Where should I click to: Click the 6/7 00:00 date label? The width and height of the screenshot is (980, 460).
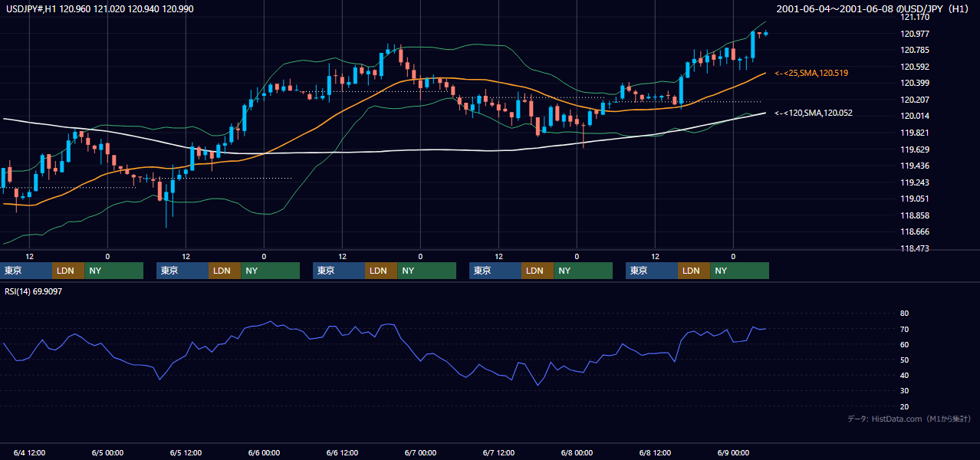coord(420,452)
